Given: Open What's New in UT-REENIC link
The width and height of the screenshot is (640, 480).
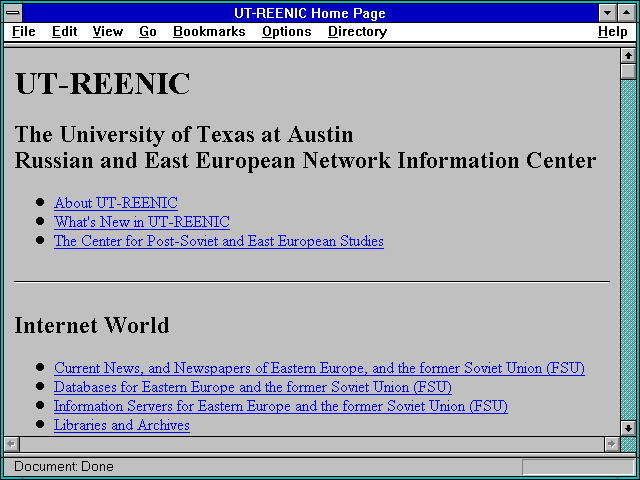Looking at the screenshot, I should [142, 222].
